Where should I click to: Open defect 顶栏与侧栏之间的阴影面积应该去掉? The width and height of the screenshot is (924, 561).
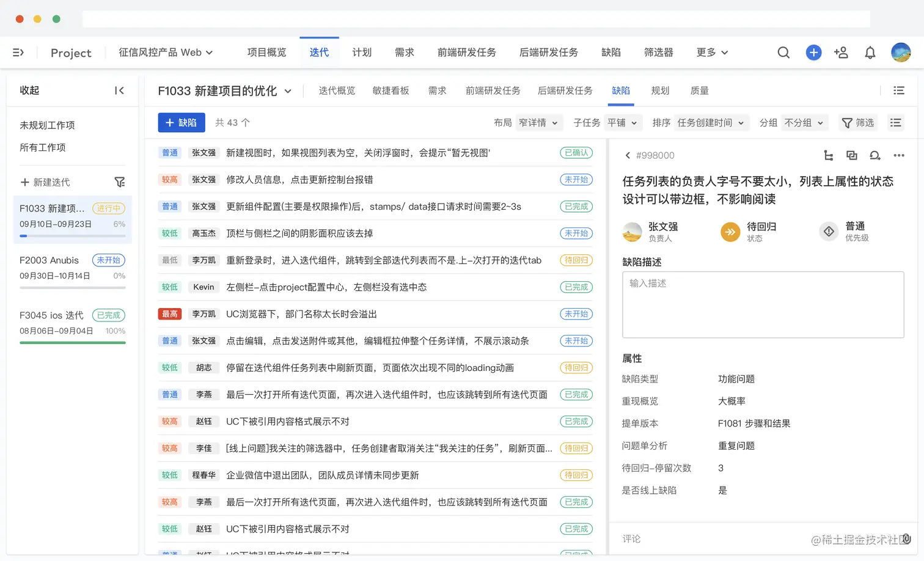coord(299,233)
